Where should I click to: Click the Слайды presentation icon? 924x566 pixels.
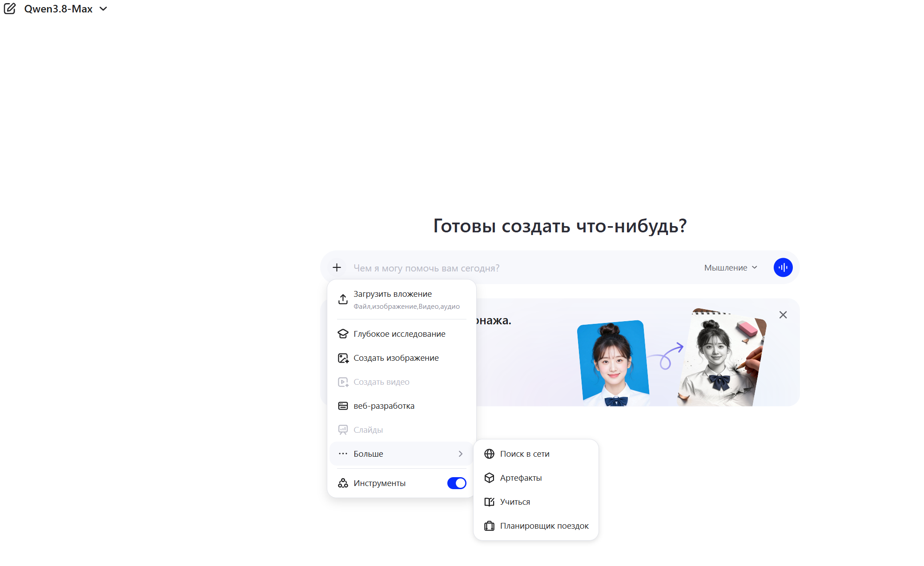pyautogui.click(x=343, y=430)
